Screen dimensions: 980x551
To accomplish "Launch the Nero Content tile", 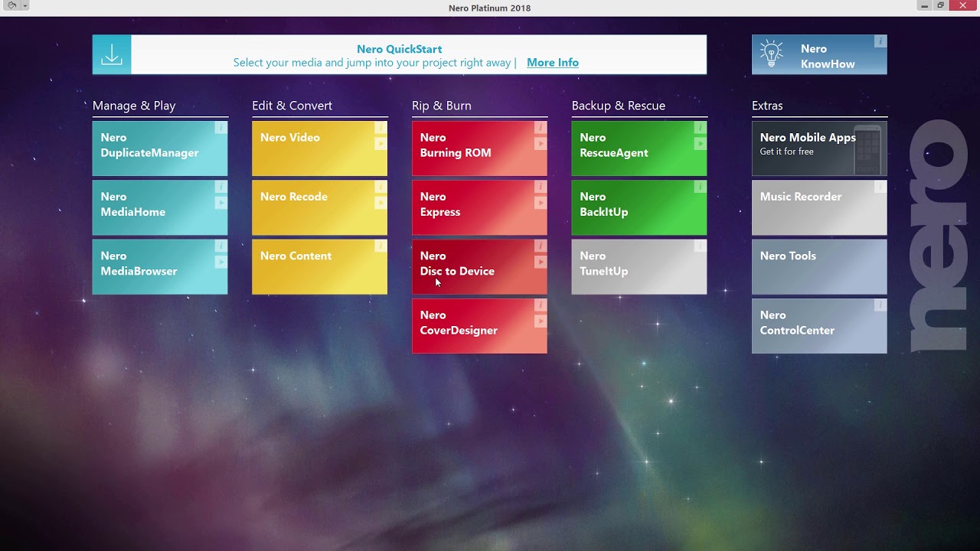I will pyautogui.click(x=319, y=266).
